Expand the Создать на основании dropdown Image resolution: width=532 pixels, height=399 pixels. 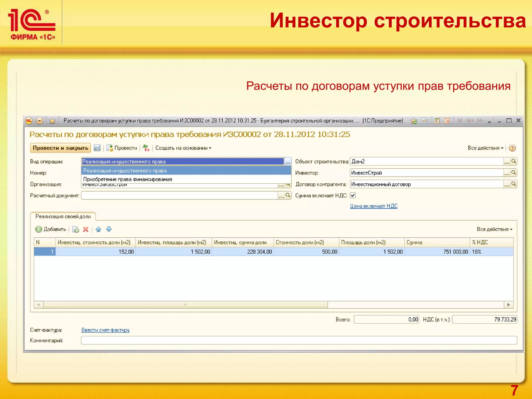pyautogui.click(x=183, y=148)
